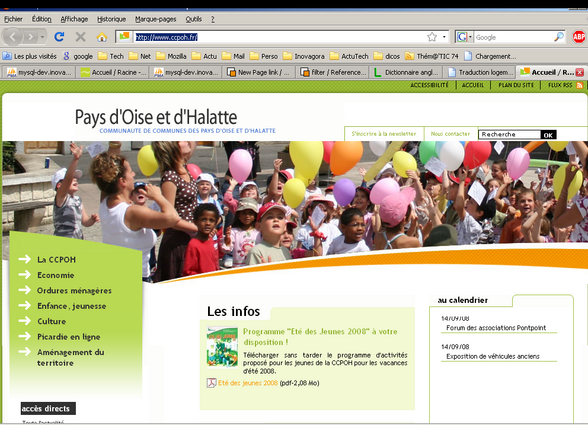This screenshot has width=588, height=425.
Task: Open the Fichier menu
Action: pos(13,19)
